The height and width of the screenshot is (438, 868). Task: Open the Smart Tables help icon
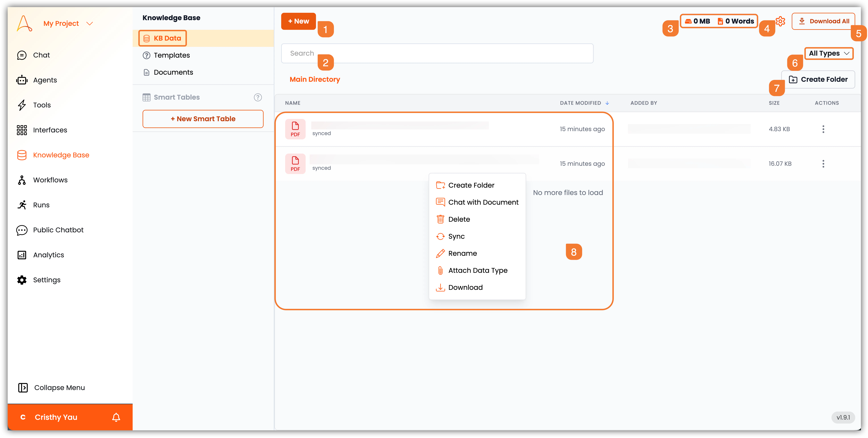(x=257, y=97)
